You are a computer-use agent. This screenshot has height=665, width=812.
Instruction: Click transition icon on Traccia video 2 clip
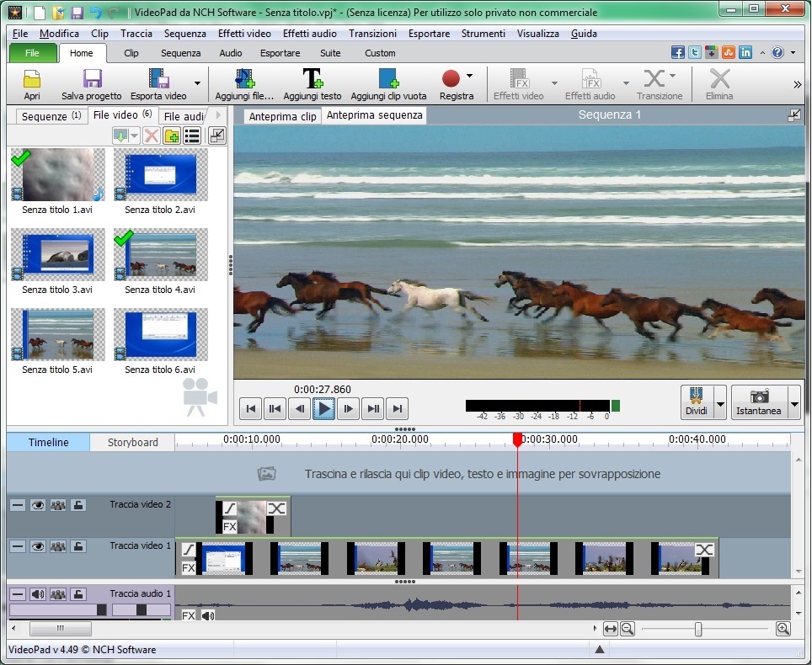[x=276, y=508]
